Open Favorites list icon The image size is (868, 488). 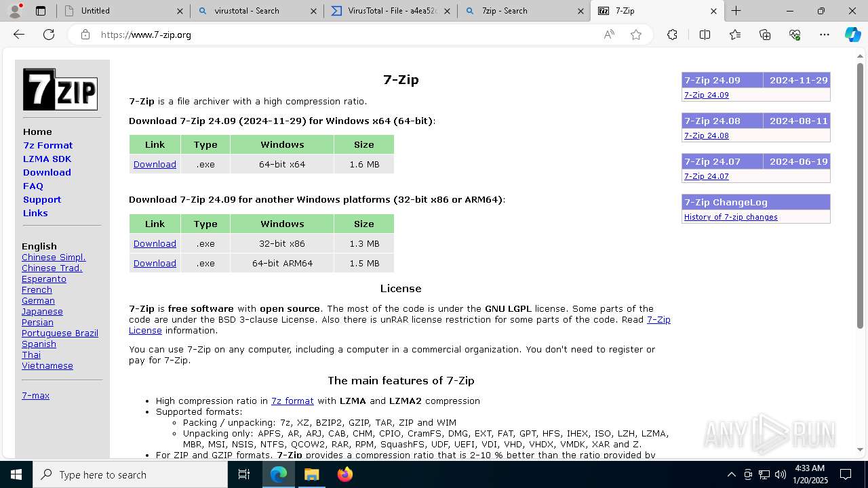point(735,35)
